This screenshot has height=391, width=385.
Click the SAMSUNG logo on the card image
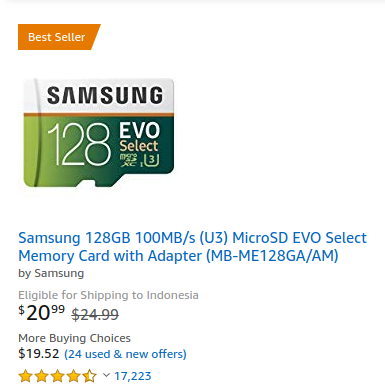coord(105,95)
